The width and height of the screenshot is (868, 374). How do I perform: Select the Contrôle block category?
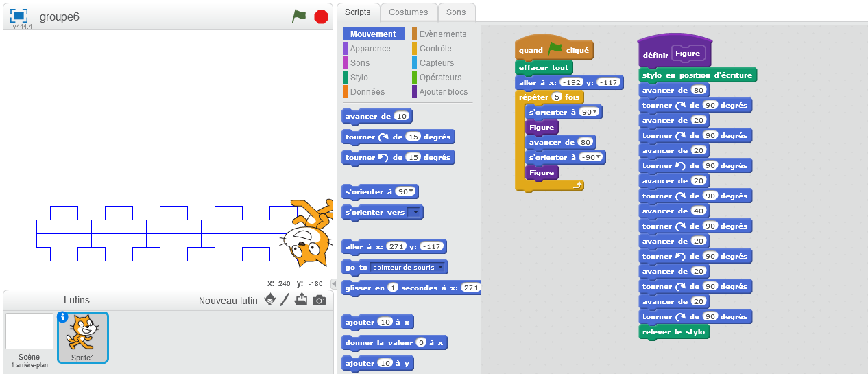pyautogui.click(x=435, y=49)
